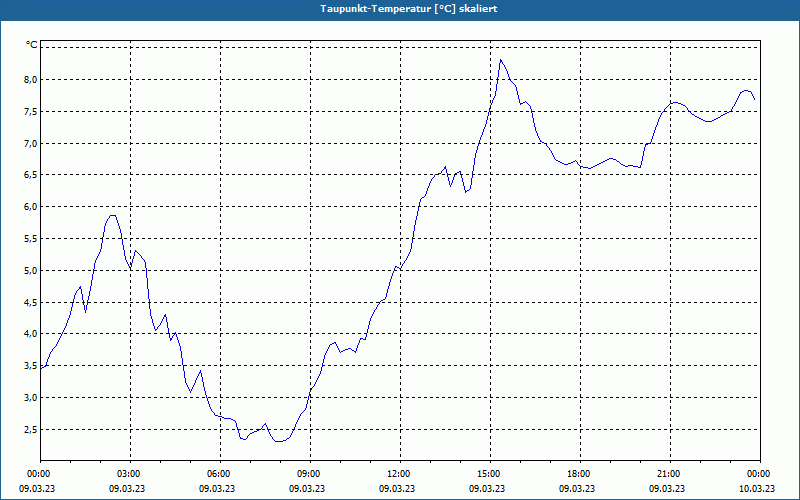Select the 3,5 y-axis label
The height and width of the screenshot is (500, 800).
[x=30, y=366]
